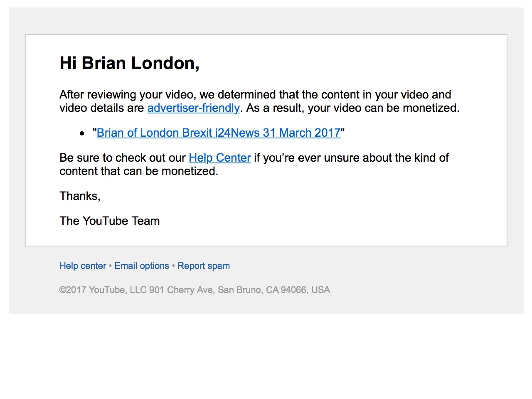Open the footer Help center link
The width and height of the screenshot is (532, 399).
83,266
